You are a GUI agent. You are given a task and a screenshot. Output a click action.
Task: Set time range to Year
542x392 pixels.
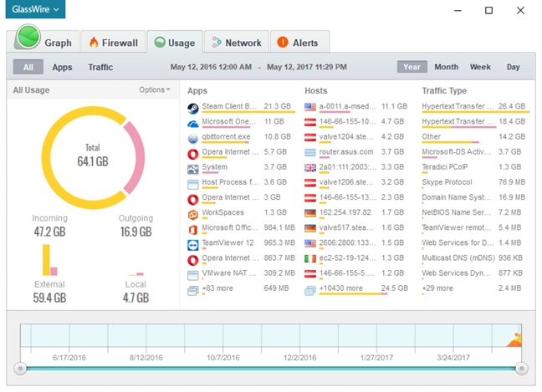click(x=412, y=67)
